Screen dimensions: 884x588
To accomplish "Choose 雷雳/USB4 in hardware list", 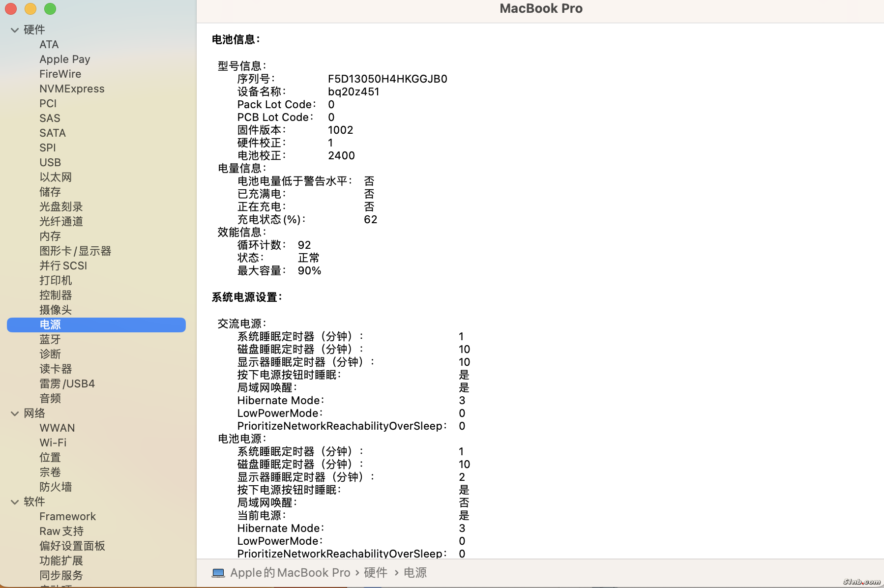I will click(x=67, y=383).
